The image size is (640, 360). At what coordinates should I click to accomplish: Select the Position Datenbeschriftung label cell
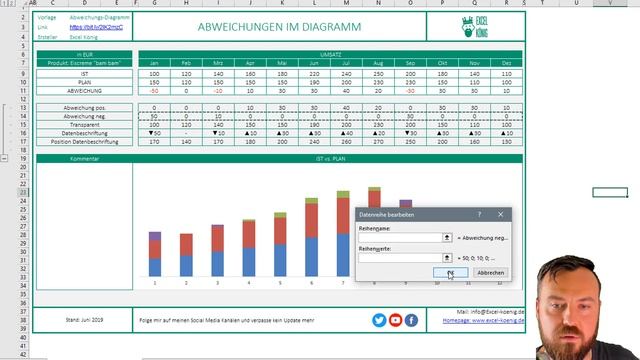(84, 142)
